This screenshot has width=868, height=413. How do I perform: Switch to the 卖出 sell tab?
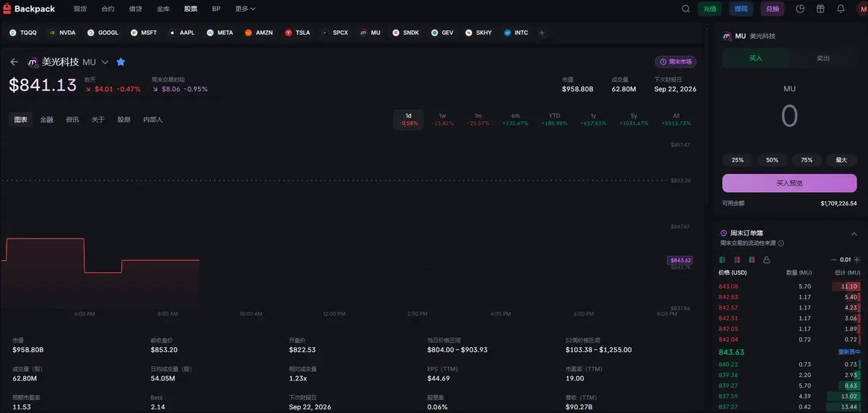click(823, 58)
